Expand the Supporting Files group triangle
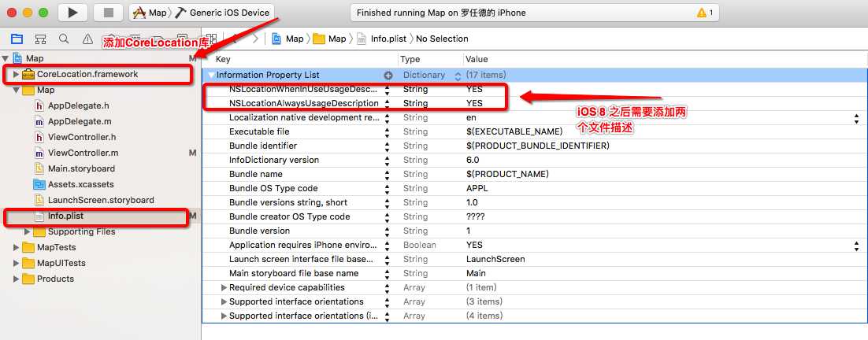The width and height of the screenshot is (868, 340). (x=27, y=231)
